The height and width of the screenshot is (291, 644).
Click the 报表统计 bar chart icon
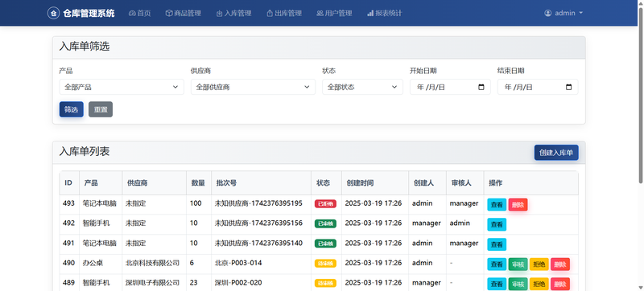coord(370,14)
